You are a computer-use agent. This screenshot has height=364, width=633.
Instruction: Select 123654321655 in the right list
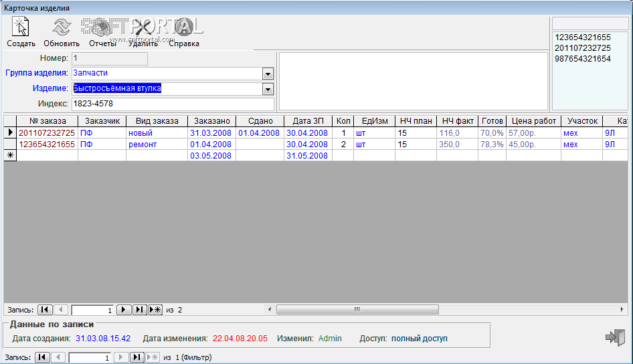coord(583,37)
